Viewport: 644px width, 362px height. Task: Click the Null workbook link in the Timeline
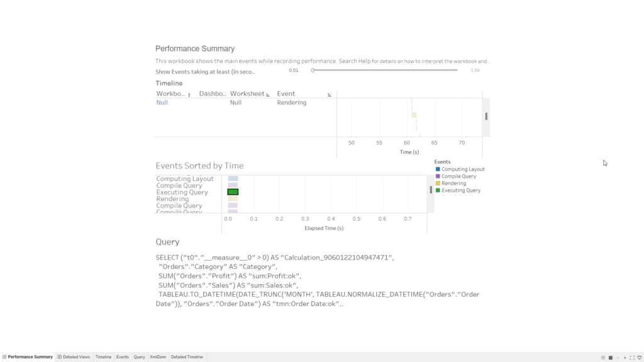[162, 102]
